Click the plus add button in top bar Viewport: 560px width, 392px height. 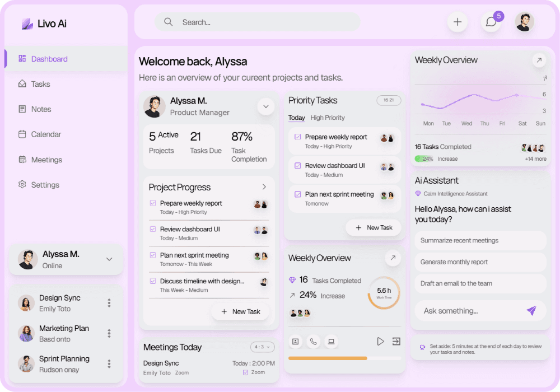pyautogui.click(x=457, y=22)
